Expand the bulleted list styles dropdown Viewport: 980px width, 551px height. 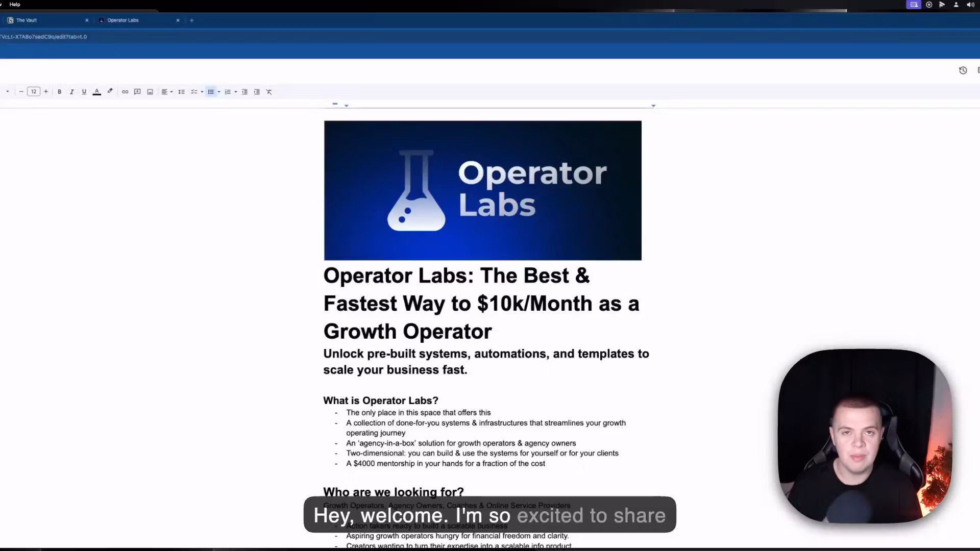[x=218, y=92]
